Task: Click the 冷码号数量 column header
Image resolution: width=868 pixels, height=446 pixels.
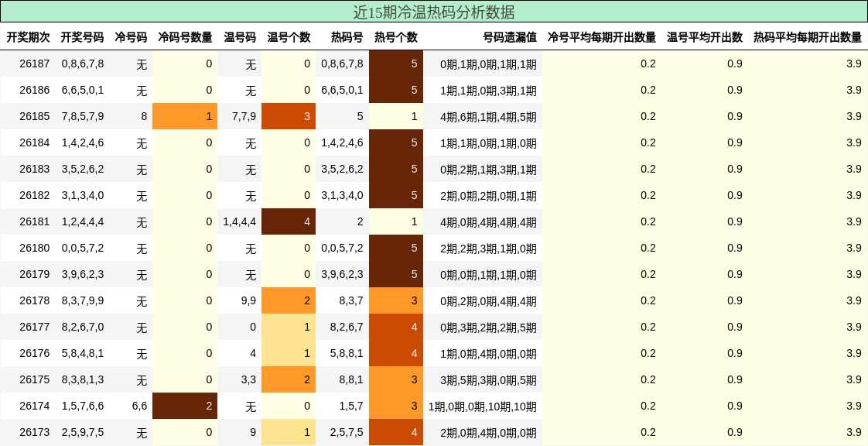Action: coord(185,37)
